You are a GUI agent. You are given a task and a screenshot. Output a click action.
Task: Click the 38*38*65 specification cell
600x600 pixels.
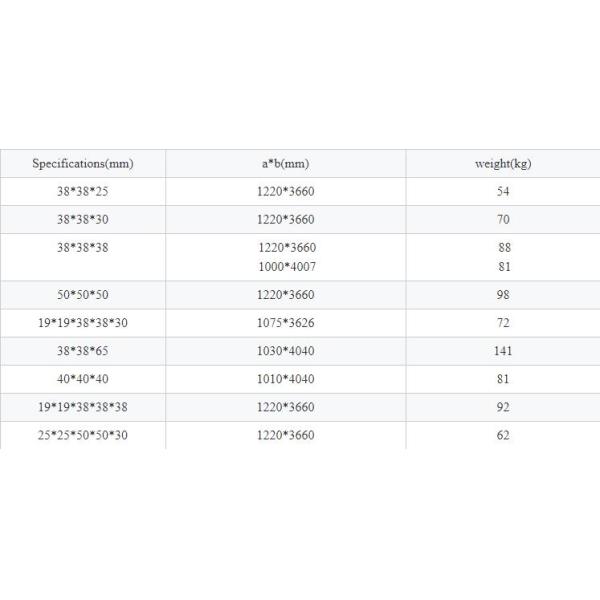(83, 351)
